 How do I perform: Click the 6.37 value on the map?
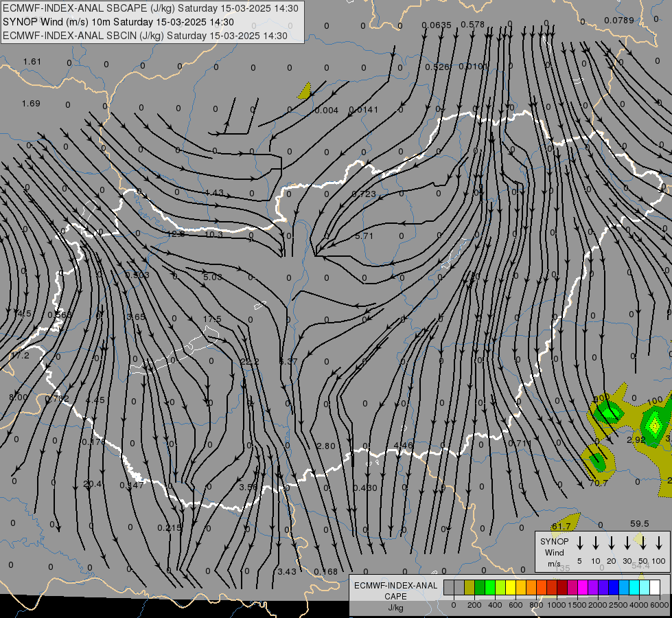288,361
